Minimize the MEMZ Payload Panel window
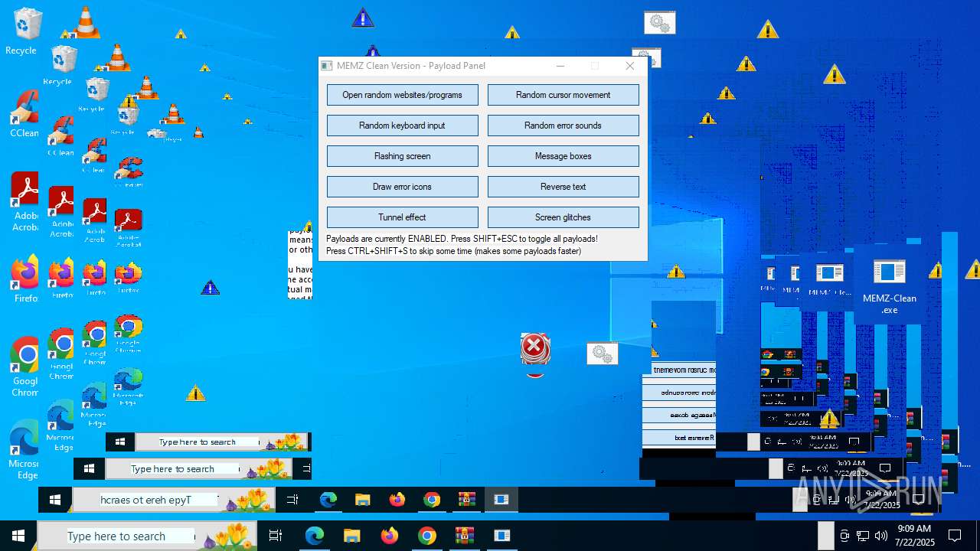This screenshot has height=551, width=980. point(560,66)
